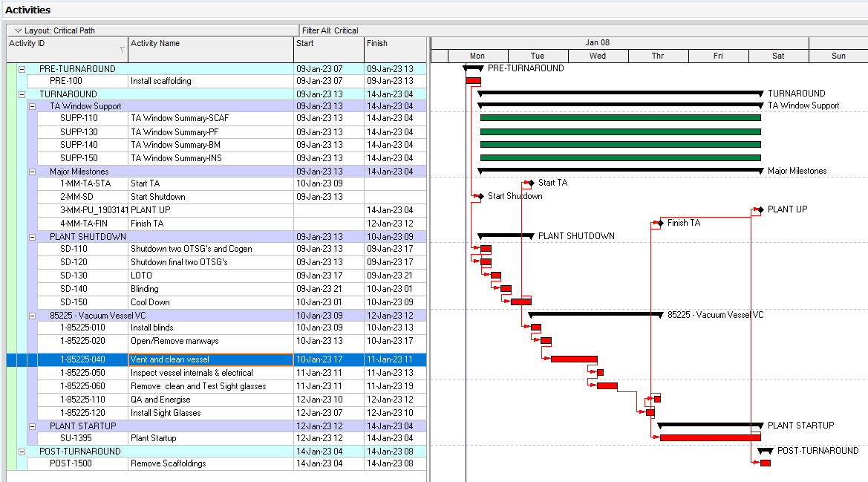
Task: Open the Layout: Critical Path dropdown arrow
Action: click(x=18, y=30)
